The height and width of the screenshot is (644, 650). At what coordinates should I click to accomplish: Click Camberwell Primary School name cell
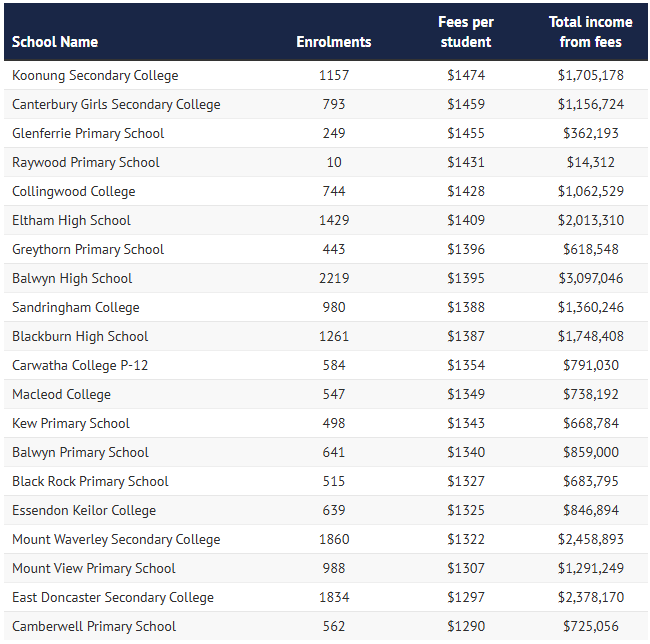click(94, 626)
